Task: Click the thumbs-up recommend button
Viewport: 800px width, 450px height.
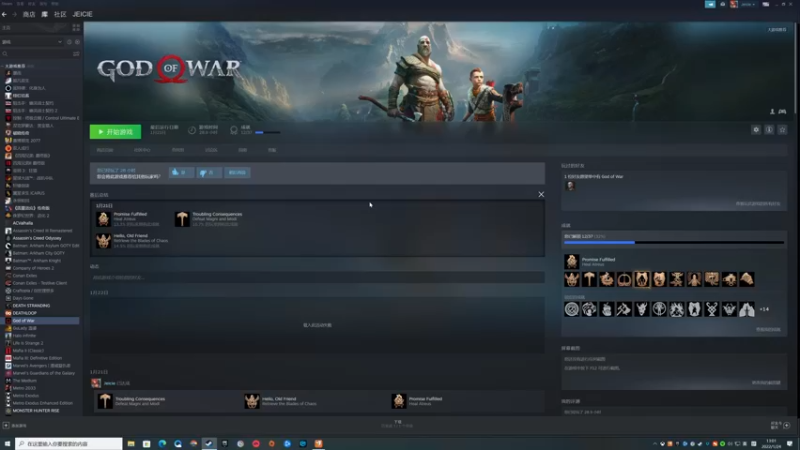Action: (181, 172)
